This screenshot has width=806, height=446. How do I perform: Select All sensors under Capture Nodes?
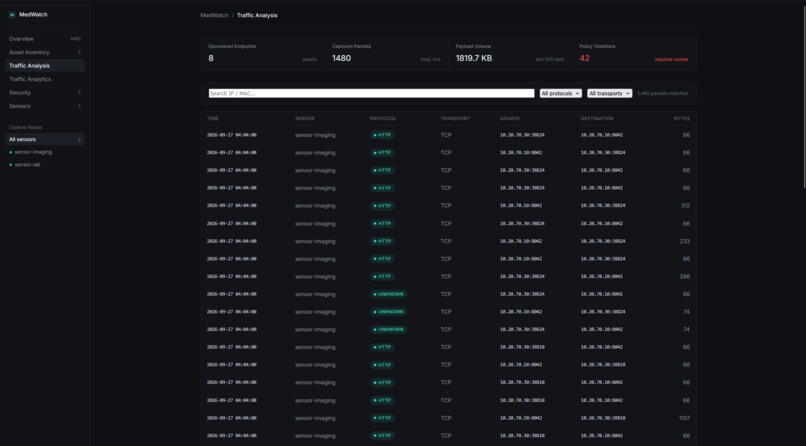point(45,139)
